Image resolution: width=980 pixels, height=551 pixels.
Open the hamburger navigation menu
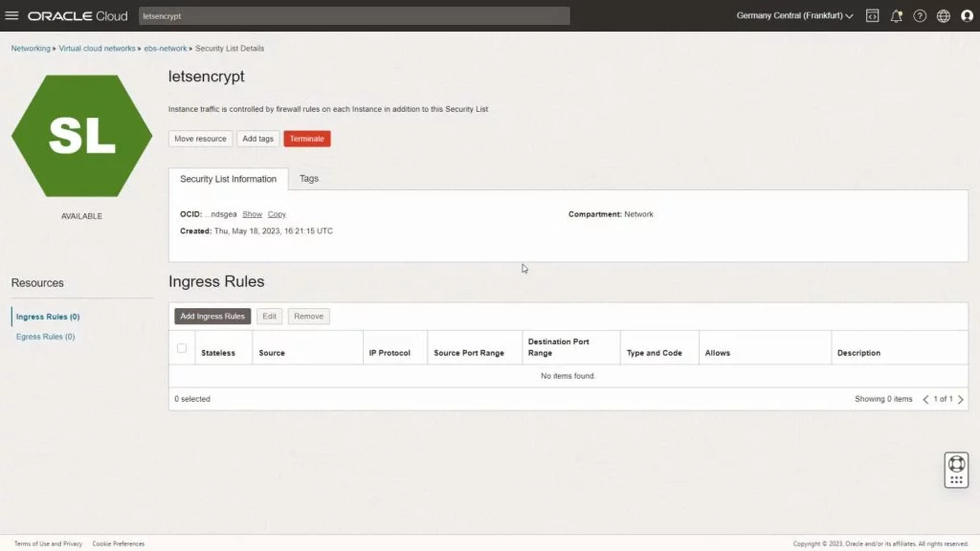tap(11, 16)
